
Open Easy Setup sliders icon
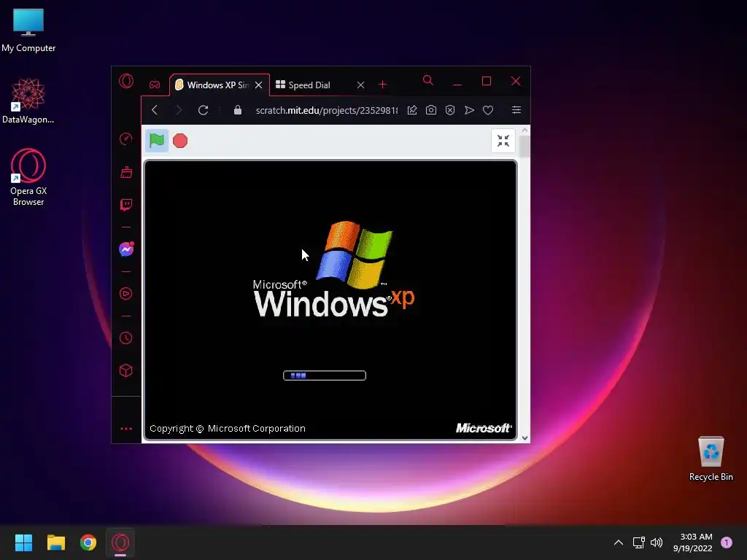coord(516,110)
